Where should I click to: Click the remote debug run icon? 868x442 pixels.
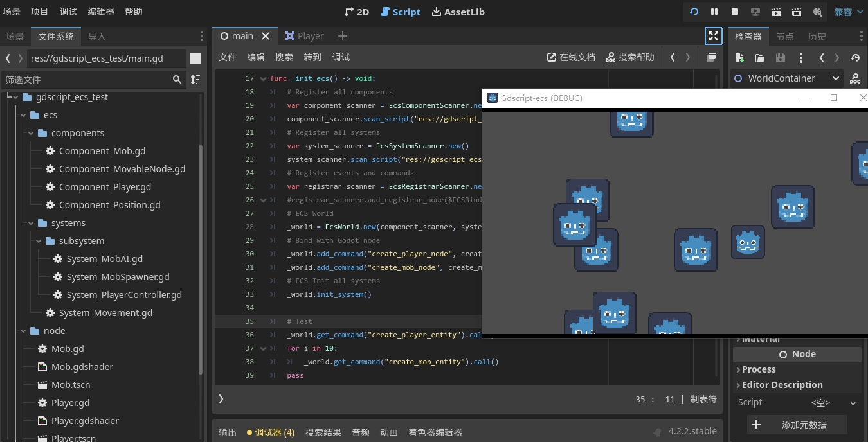[755, 12]
